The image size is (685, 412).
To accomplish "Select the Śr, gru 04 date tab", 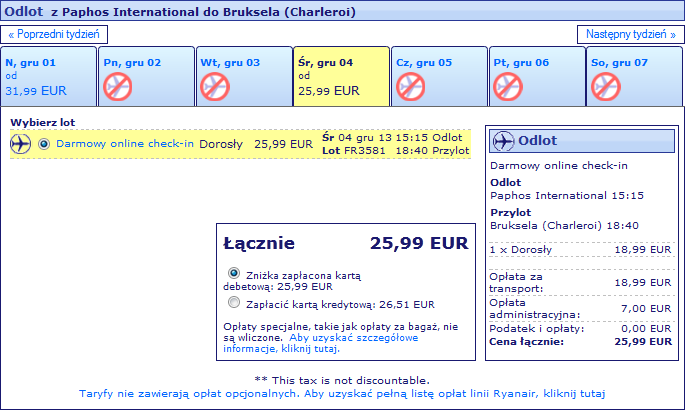I will tap(342, 76).
